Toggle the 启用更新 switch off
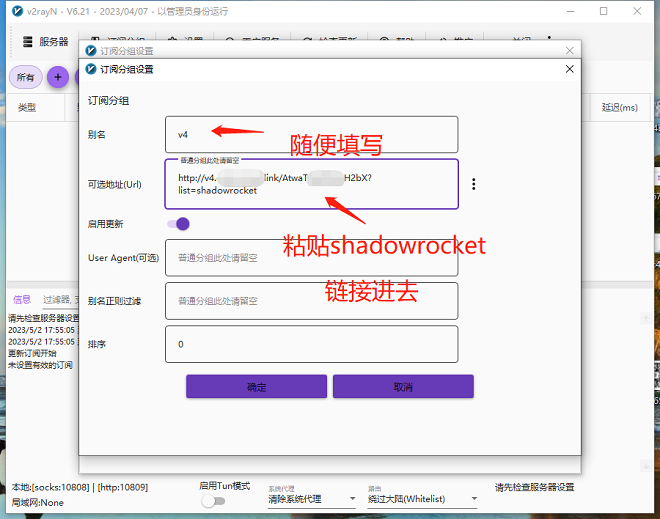This screenshot has height=519, width=660. tap(178, 224)
